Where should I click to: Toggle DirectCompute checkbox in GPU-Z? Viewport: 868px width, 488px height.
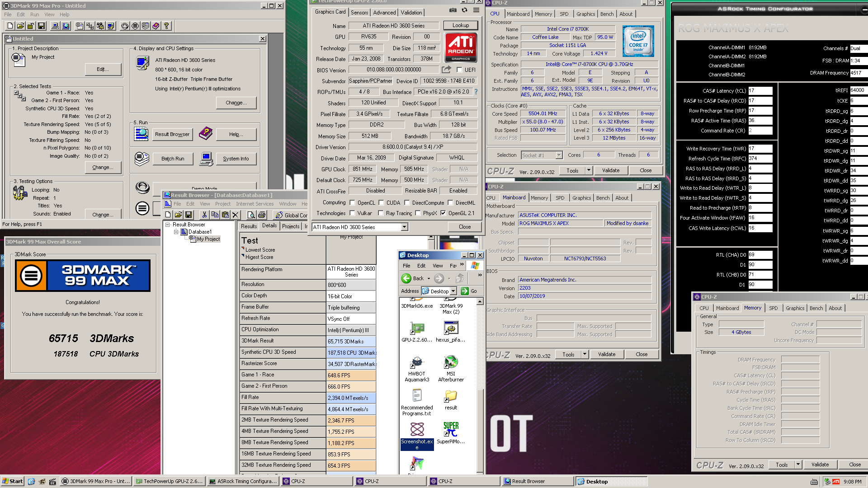(x=407, y=203)
